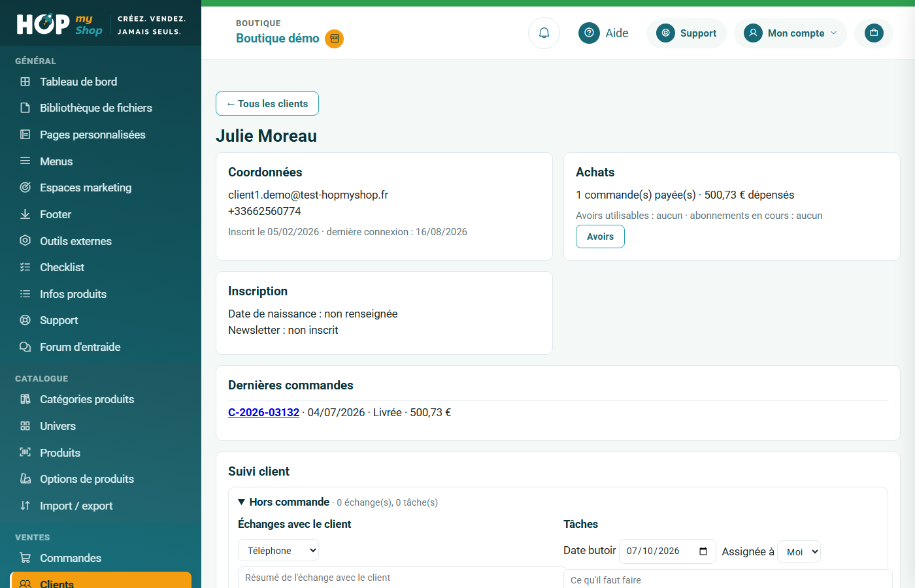Click the Résumé de l'échange text field
Image resolution: width=915 pixels, height=588 pixels.
click(x=401, y=578)
